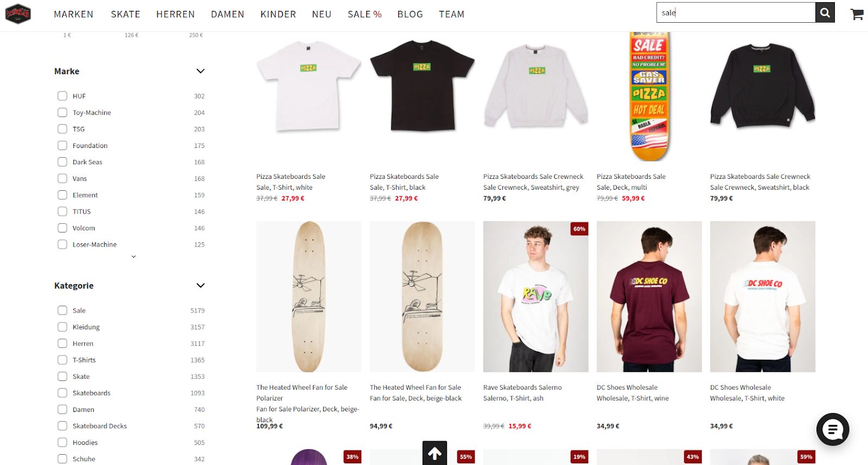Screen dimensions: 868x465
Task: Open the Pizza Skateboards Sale deck image
Action: (649, 96)
